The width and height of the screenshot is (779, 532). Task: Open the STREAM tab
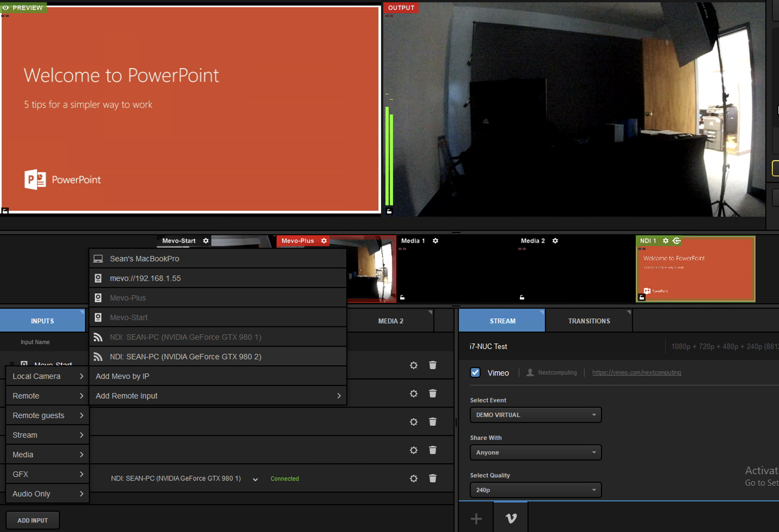coord(502,321)
